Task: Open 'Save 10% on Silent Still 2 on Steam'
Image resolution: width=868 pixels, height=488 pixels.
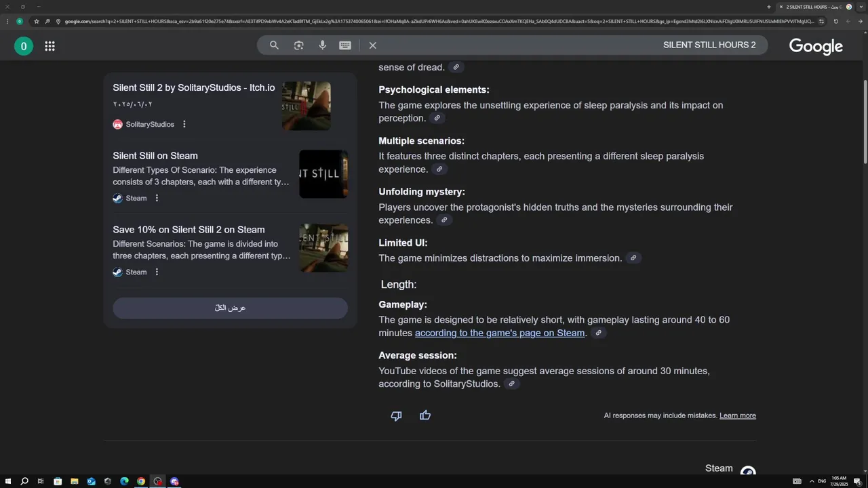Action: (189, 230)
